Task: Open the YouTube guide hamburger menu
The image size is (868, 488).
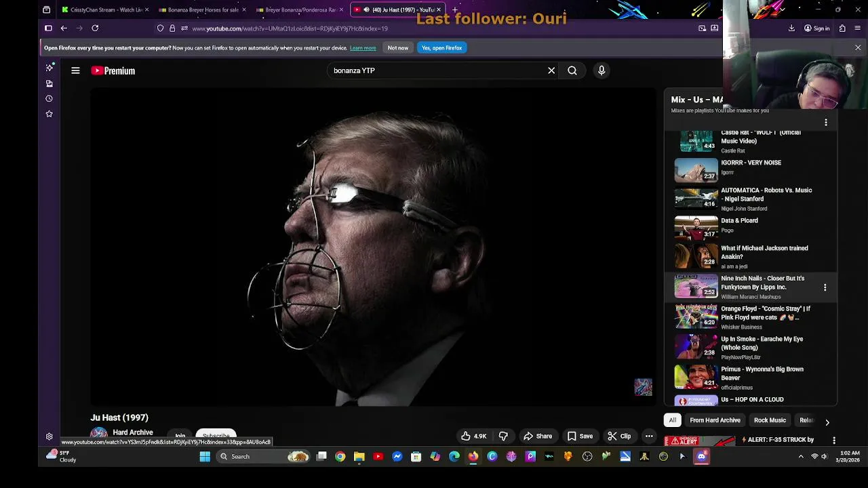Action: tap(75, 70)
